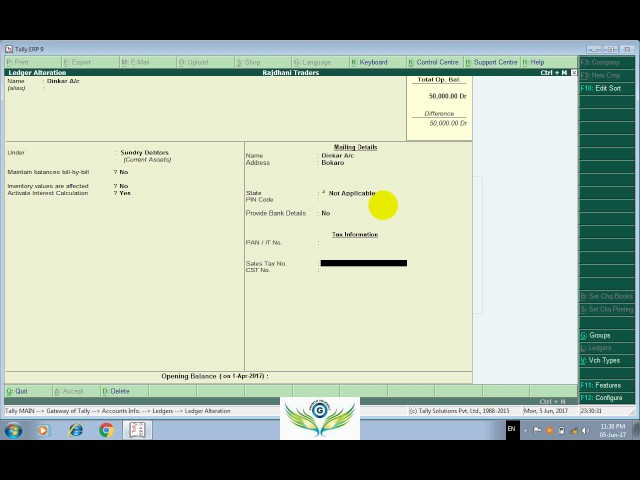Click the F11: Features button
The height and width of the screenshot is (480, 640).
point(607,385)
